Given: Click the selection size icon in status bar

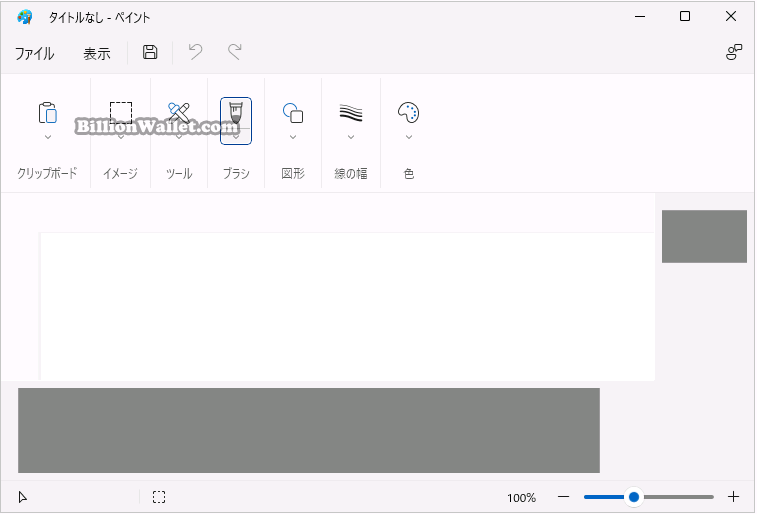Looking at the screenshot, I should point(159,497).
